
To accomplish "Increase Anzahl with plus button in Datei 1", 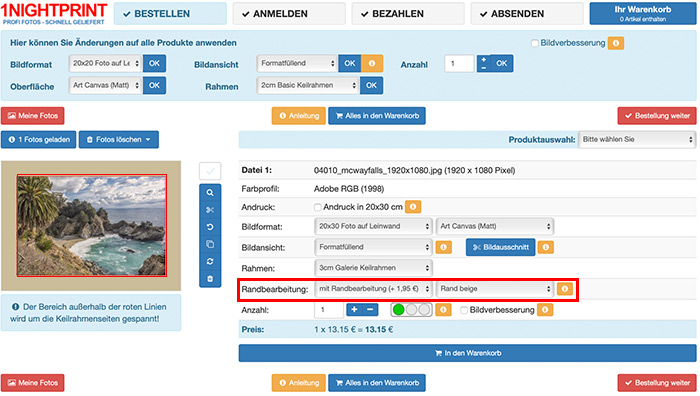I will point(354,309).
